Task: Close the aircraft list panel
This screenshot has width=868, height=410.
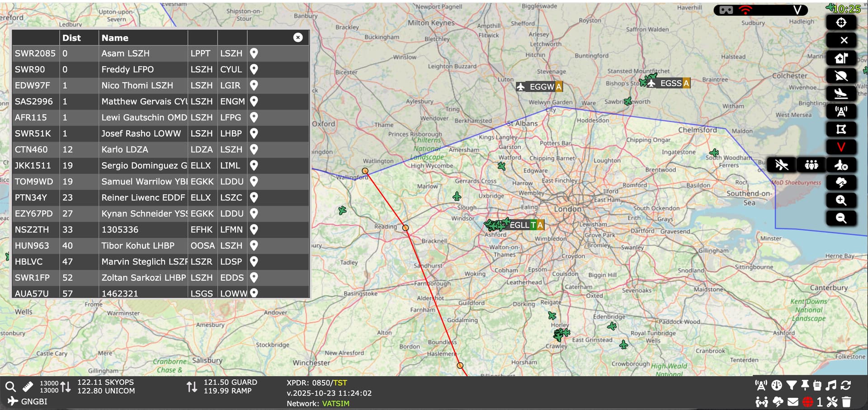Action: click(x=298, y=38)
